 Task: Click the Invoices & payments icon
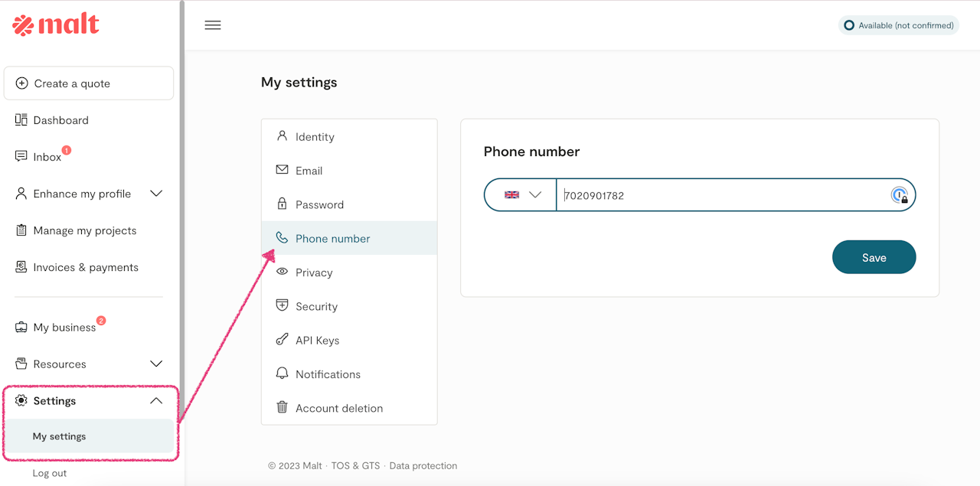coord(21,267)
